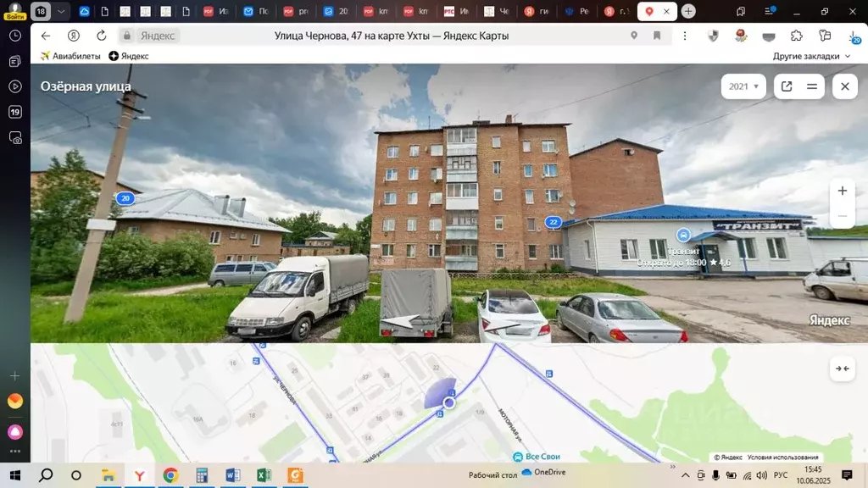The image size is (868, 488).
Task: Open the Авиабилеты bookmark
Action: (70, 56)
